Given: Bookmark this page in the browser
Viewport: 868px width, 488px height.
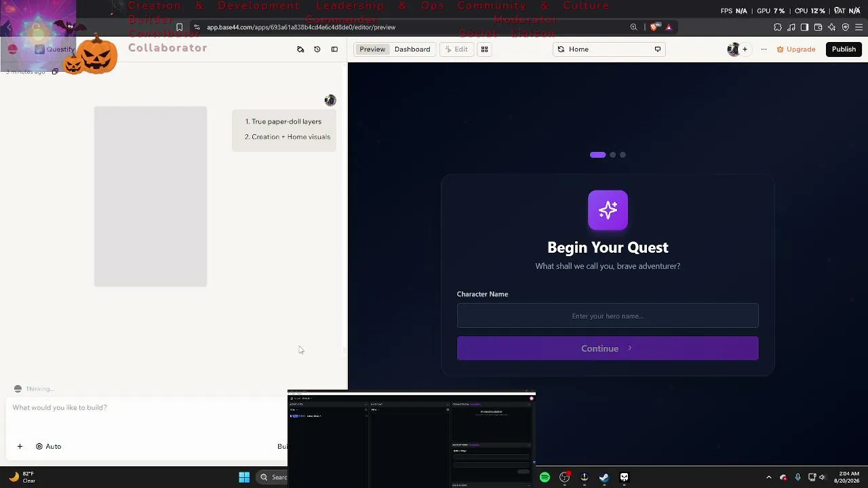Looking at the screenshot, I should [x=180, y=27].
